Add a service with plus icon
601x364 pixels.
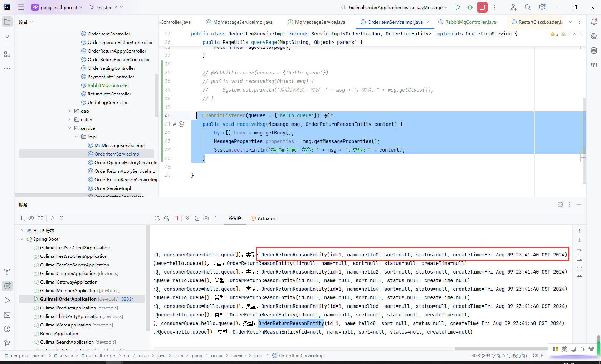click(22, 218)
